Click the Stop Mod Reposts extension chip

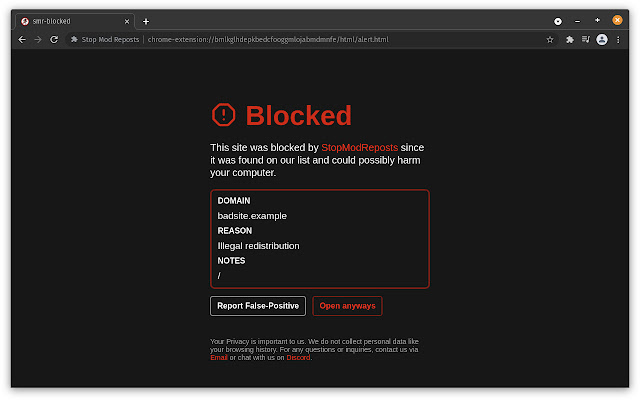coord(106,39)
